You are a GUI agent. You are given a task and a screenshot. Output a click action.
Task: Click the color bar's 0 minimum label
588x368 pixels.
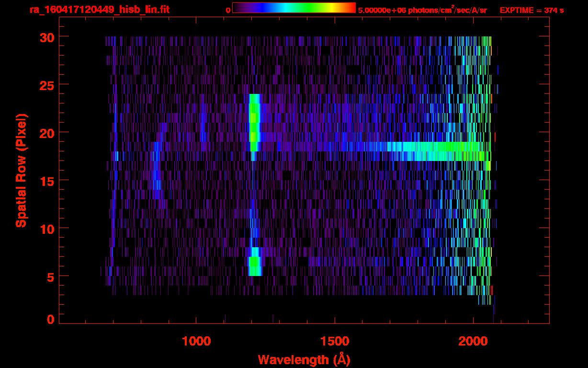click(228, 10)
